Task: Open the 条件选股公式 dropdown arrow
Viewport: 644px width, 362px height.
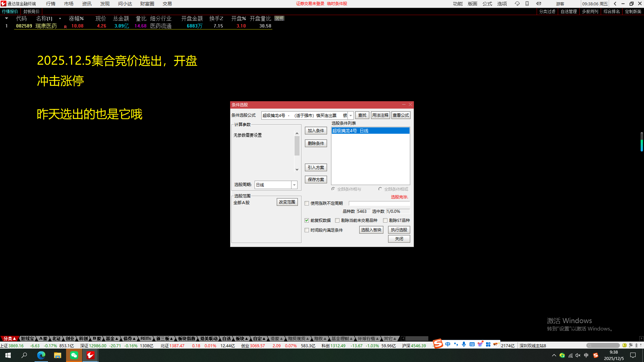Action: tap(351, 115)
